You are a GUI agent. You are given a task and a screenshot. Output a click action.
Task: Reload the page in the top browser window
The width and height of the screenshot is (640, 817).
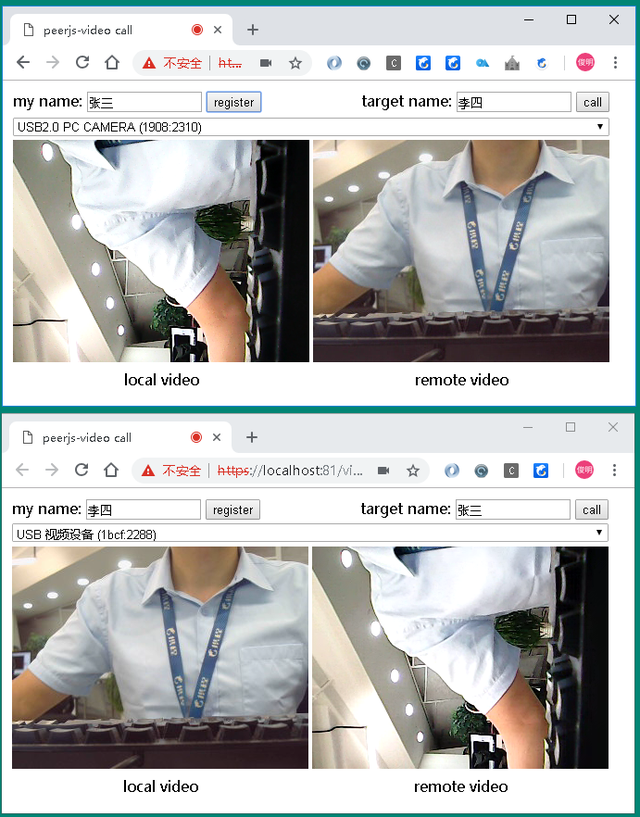click(x=82, y=63)
